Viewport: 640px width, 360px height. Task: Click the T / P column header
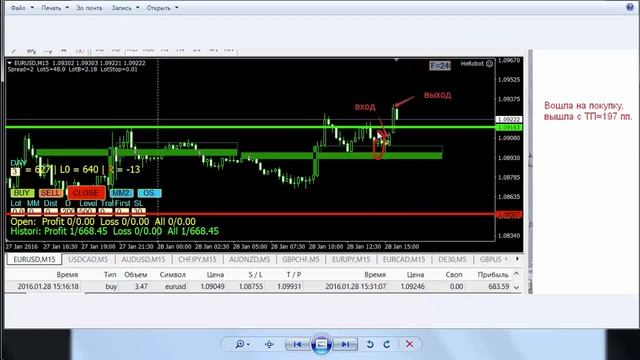click(293, 275)
